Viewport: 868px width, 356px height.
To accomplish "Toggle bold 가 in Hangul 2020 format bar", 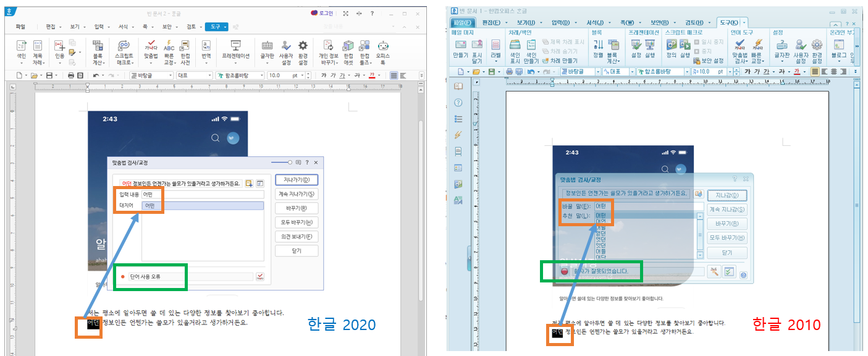I will click(x=324, y=75).
